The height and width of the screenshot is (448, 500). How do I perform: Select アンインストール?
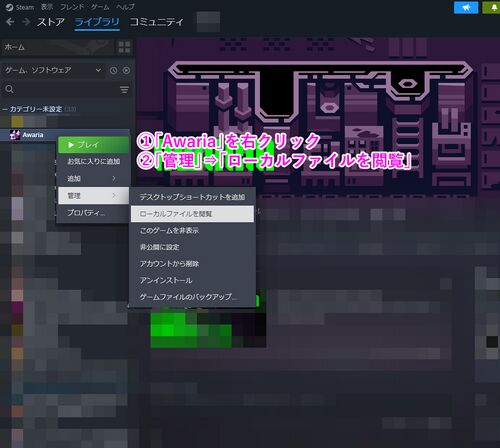192,280
